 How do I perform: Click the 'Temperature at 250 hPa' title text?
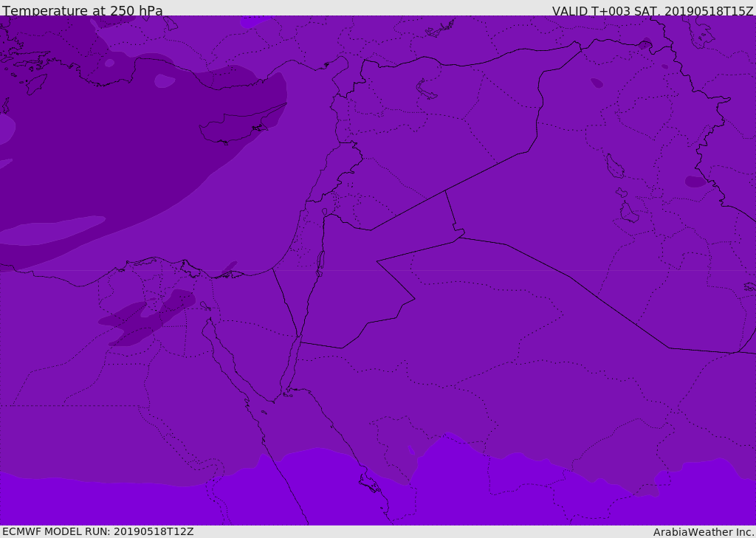coord(83,10)
